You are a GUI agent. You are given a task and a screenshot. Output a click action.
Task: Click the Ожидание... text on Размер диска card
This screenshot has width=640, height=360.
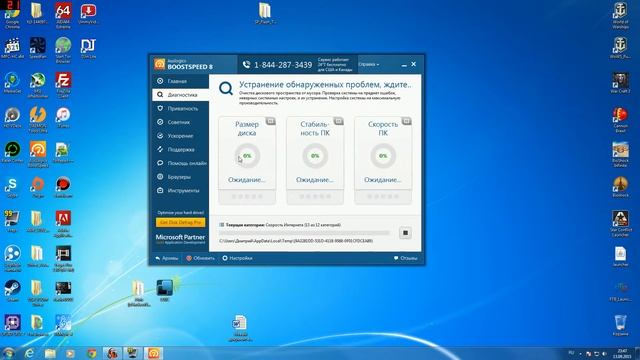coord(247,180)
